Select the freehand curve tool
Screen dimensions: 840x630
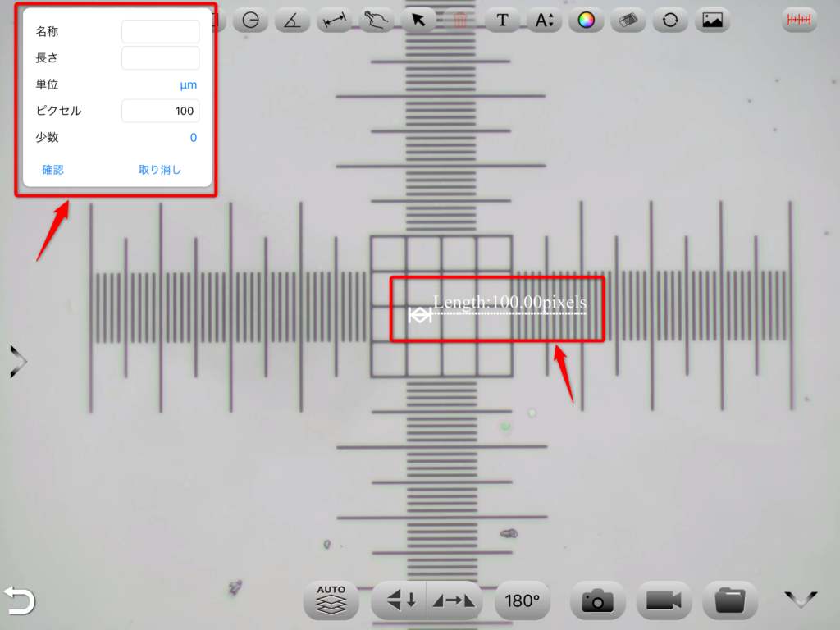pyautogui.click(x=376, y=21)
